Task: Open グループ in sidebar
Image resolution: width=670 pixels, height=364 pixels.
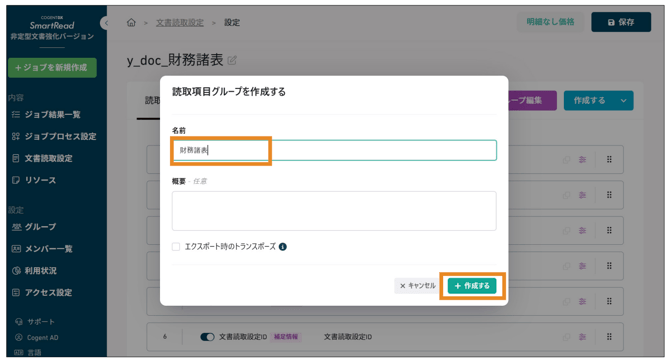Action: tap(34, 227)
